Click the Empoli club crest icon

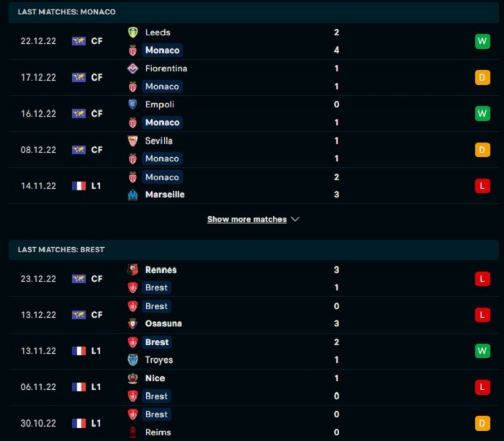coord(132,104)
